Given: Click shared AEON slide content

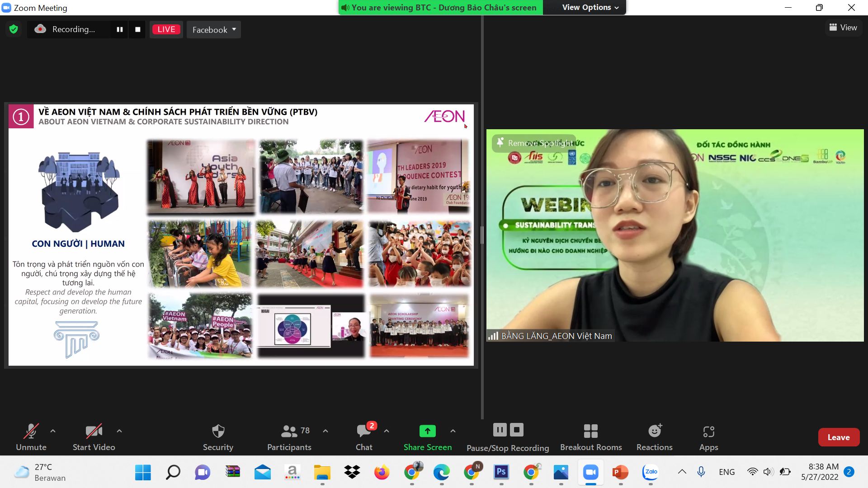Looking at the screenshot, I should (241, 235).
